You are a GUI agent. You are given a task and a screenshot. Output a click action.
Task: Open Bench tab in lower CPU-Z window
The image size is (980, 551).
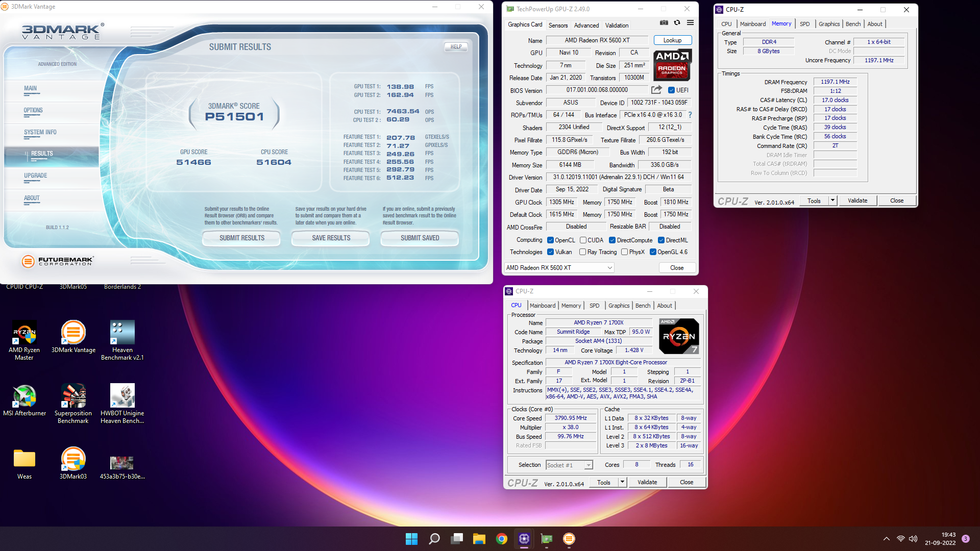click(x=643, y=306)
